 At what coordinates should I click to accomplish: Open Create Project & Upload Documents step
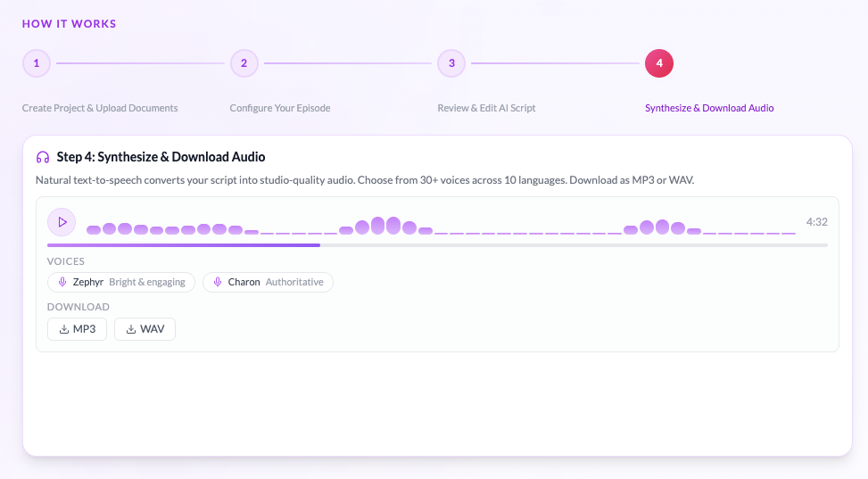point(100,108)
